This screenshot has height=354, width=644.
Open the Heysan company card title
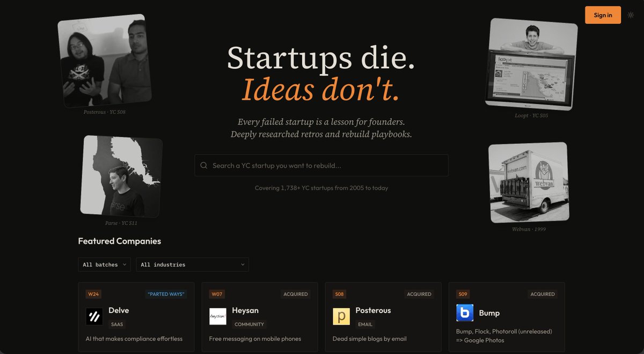pyautogui.click(x=245, y=310)
